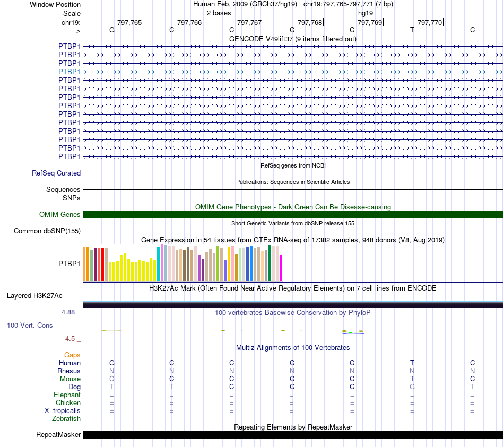Click the G base in the reference sequence row
The height and width of the screenshot is (447, 504).
coord(112,30)
